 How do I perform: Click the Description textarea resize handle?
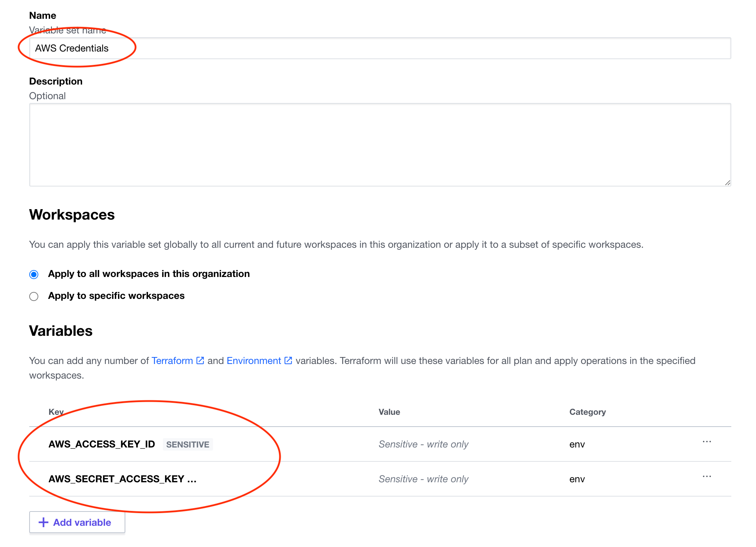click(727, 183)
